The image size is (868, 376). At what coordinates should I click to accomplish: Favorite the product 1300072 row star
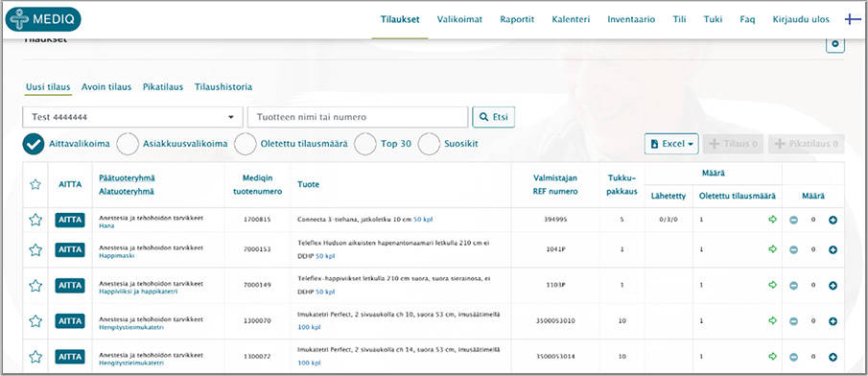pyautogui.click(x=35, y=356)
